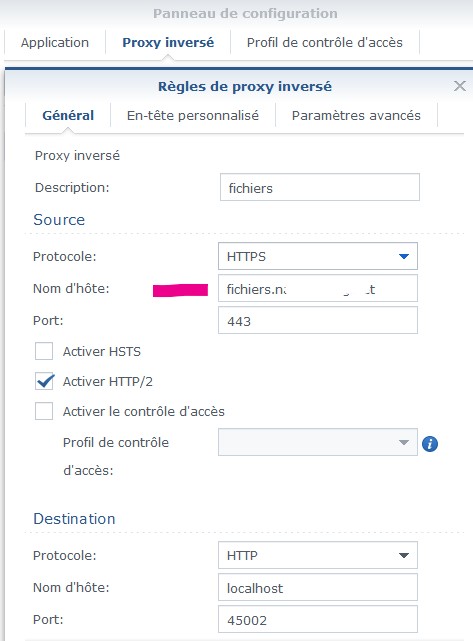
Task: Uncheck the Activer HTTP/2 checkbox
Action: pos(44,381)
